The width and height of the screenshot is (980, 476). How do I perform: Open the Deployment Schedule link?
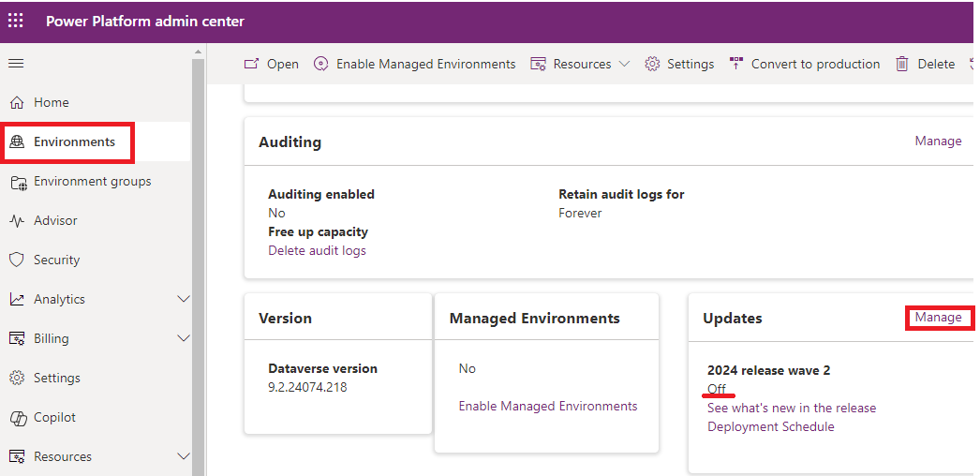pos(771,426)
